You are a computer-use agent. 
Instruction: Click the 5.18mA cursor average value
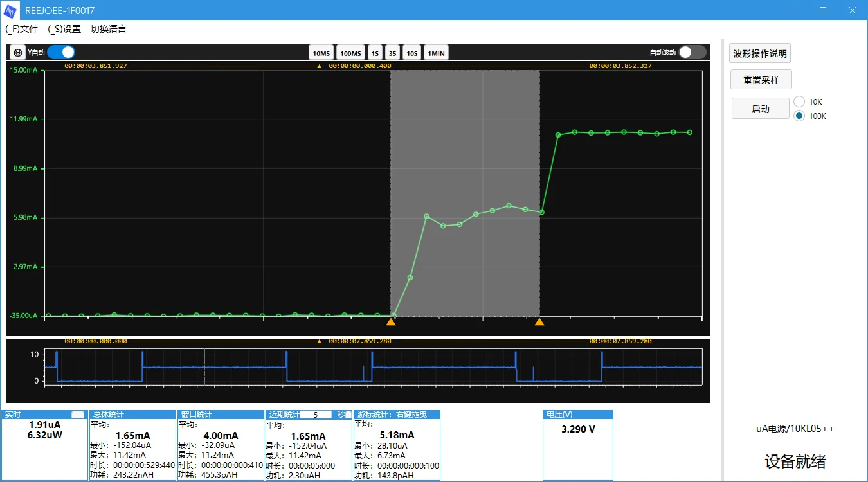click(x=397, y=435)
